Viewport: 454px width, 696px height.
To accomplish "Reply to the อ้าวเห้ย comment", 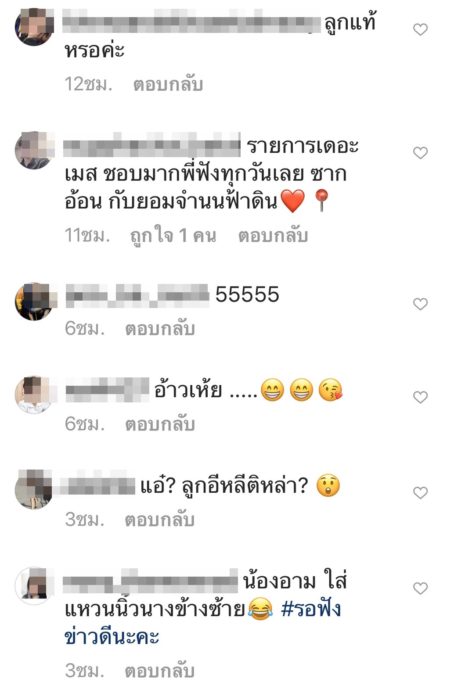I will tap(160, 424).
